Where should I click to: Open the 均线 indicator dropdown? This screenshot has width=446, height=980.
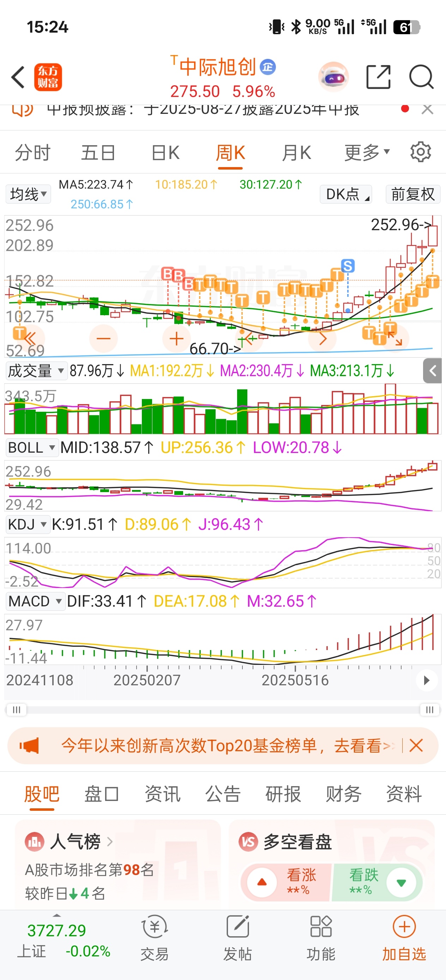click(x=28, y=194)
